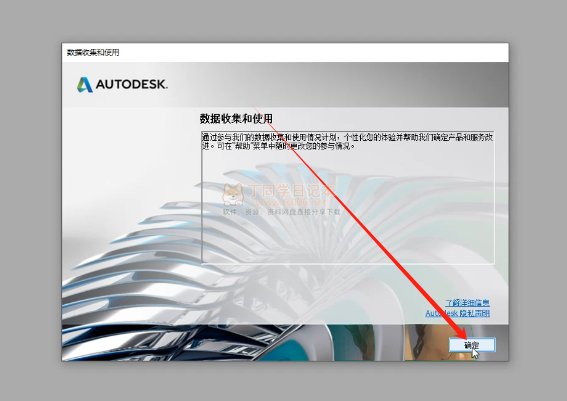Open the 了解详细信息 link

point(467,303)
